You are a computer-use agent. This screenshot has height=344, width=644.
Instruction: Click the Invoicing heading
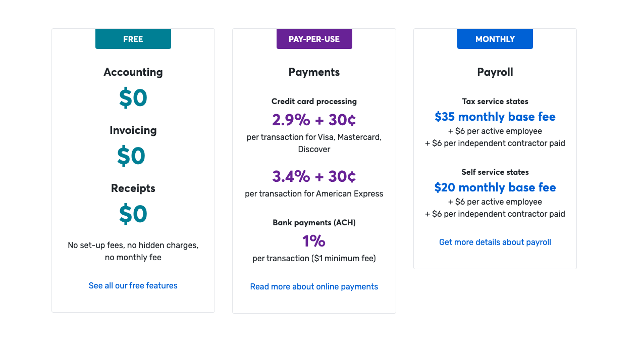(133, 130)
